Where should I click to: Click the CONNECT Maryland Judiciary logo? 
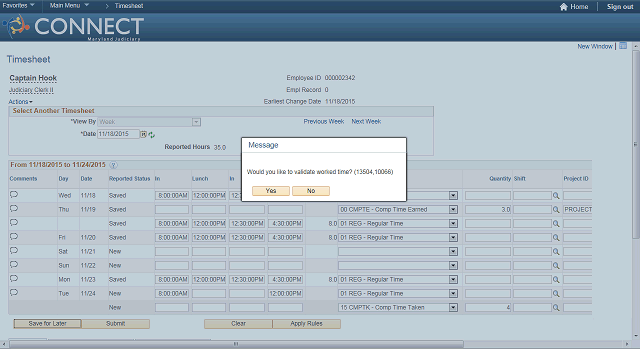tap(74, 27)
